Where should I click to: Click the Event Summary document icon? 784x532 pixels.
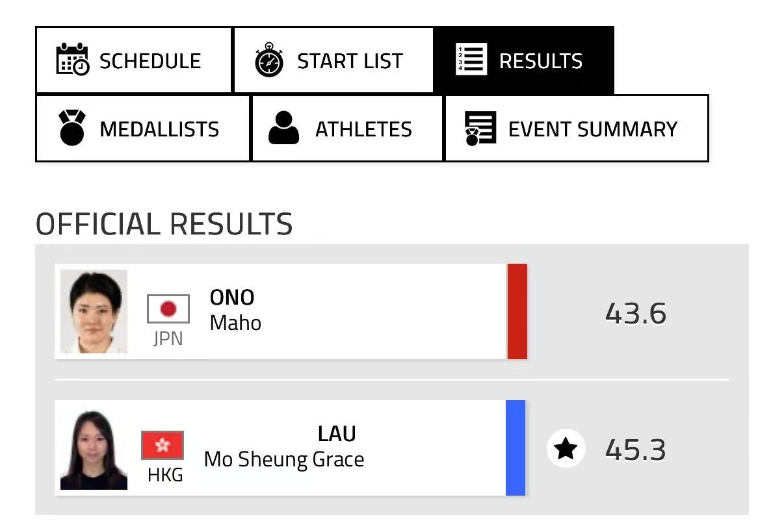tap(480, 128)
